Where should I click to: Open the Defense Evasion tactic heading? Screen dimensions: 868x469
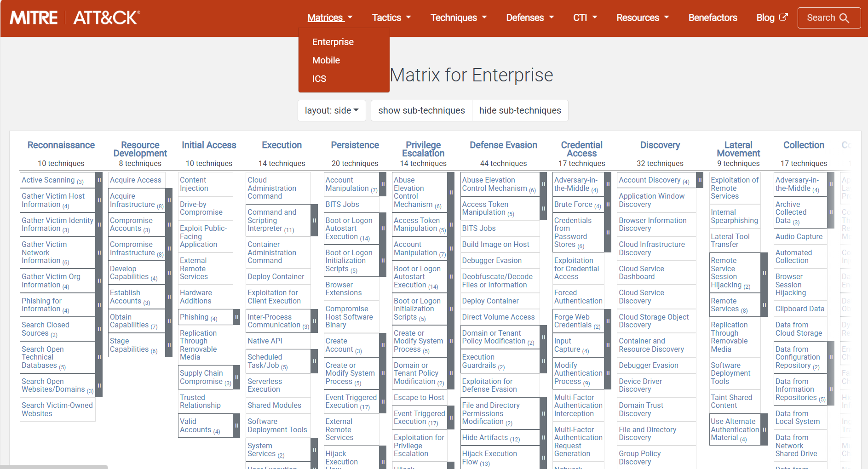point(504,145)
